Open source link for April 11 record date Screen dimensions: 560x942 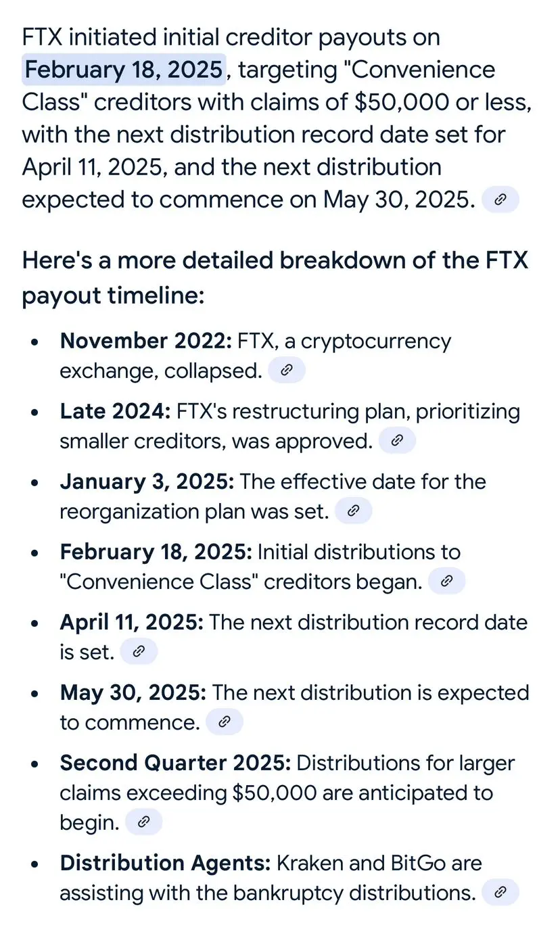(139, 652)
